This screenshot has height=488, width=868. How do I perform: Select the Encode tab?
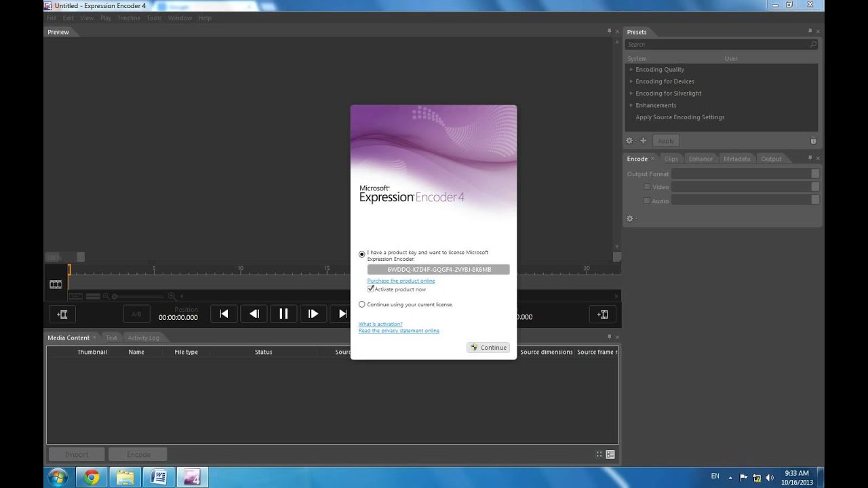coord(637,159)
